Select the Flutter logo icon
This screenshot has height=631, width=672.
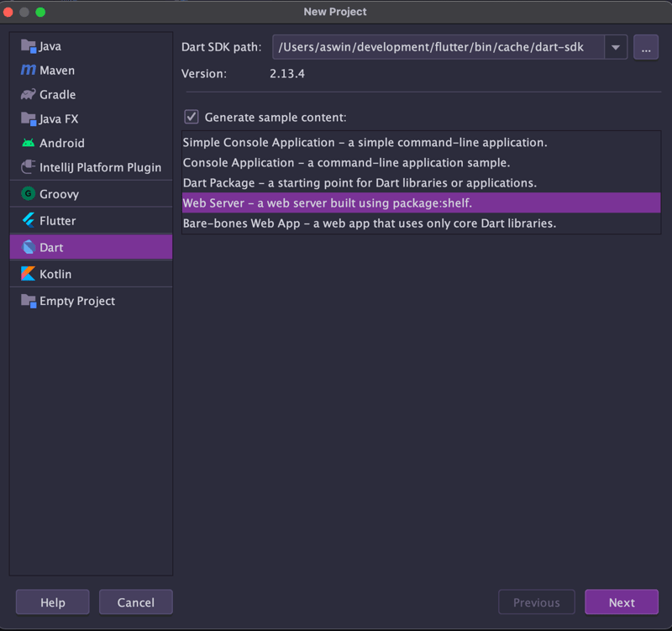29,220
